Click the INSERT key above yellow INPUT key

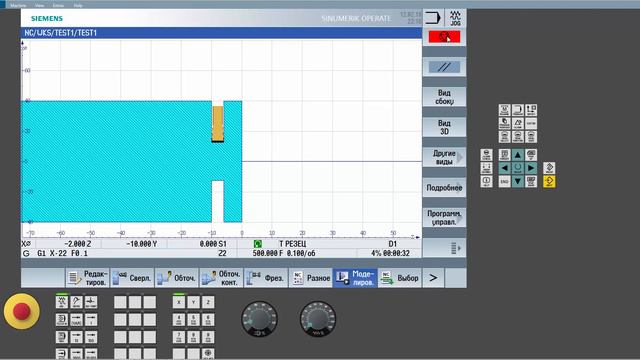pyautogui.click(x=549, y=168)
